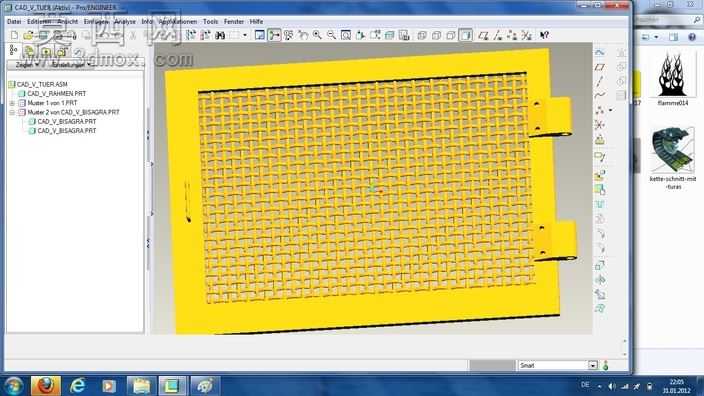Screen dimensions: 704x396
Task: Click the New file icon
Action: click(x=14, y=35)
